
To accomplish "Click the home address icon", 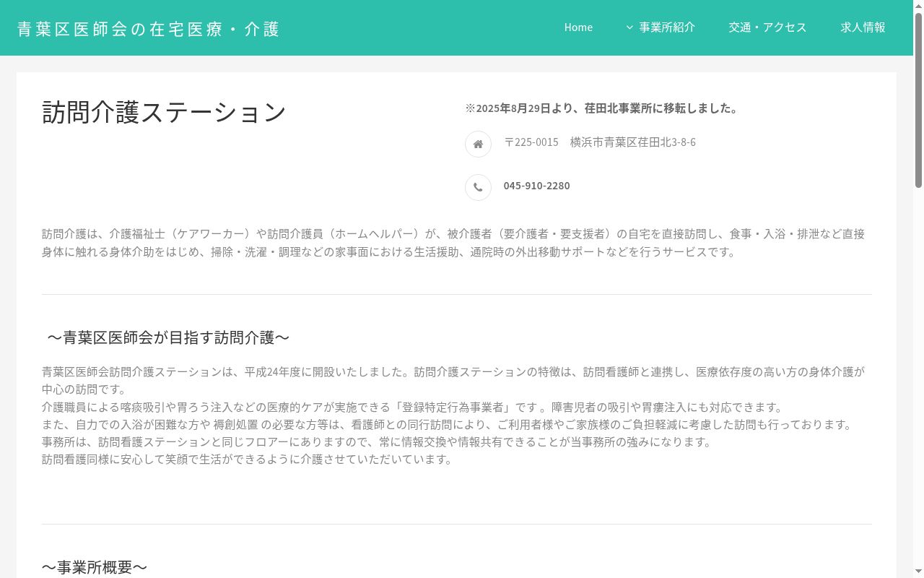I will [478, 144].
